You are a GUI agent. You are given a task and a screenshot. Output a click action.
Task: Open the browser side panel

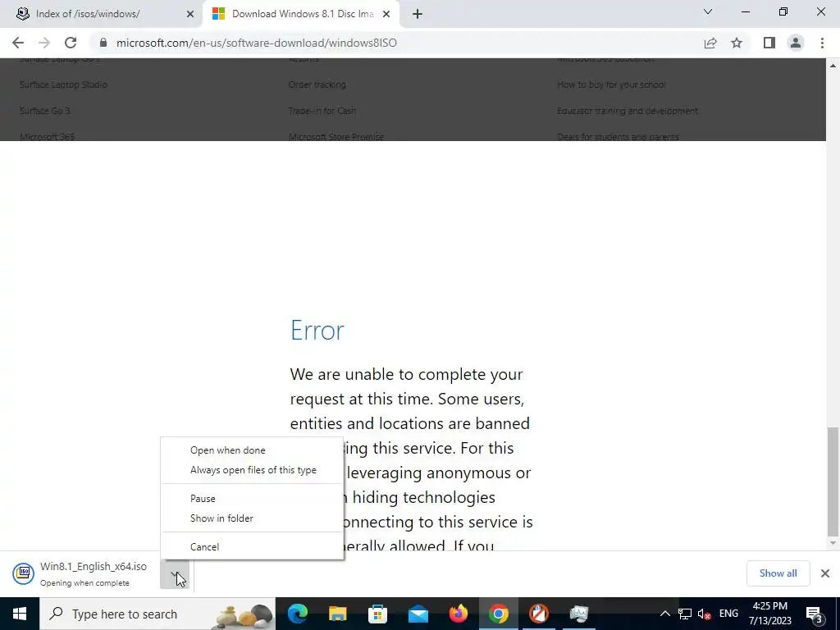(769, 43)
